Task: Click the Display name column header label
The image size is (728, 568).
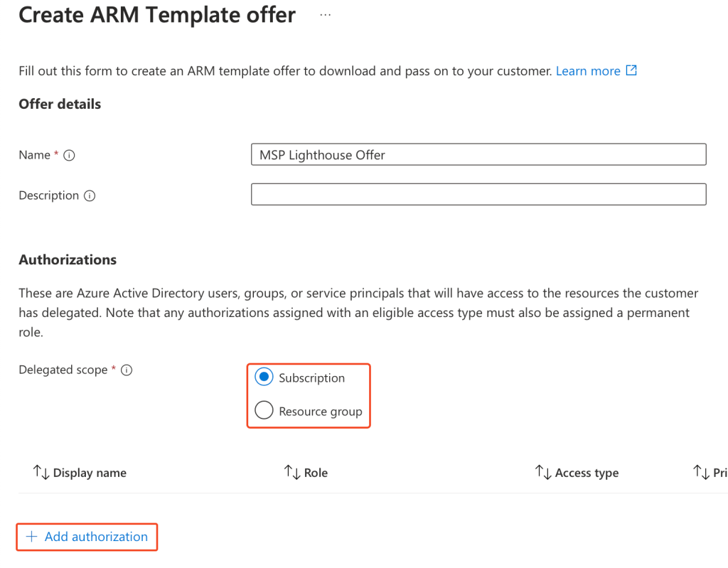Action: coord(90,473)
